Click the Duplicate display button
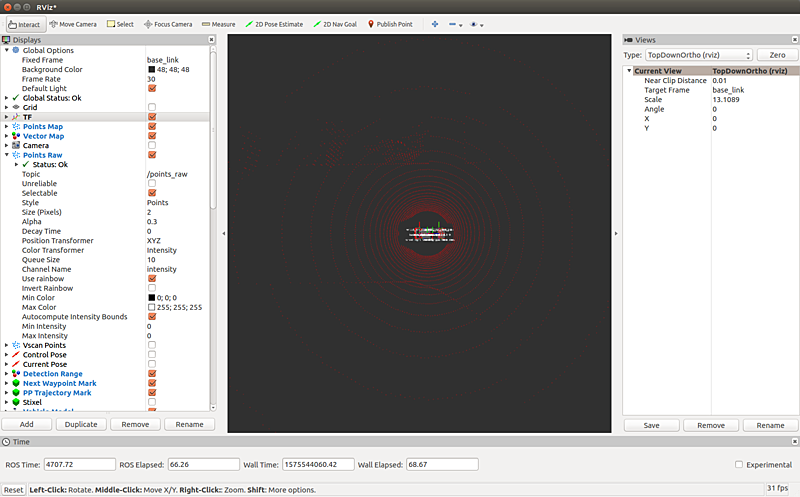This screenshot has height=497, width=800. [x=81, y=425]
